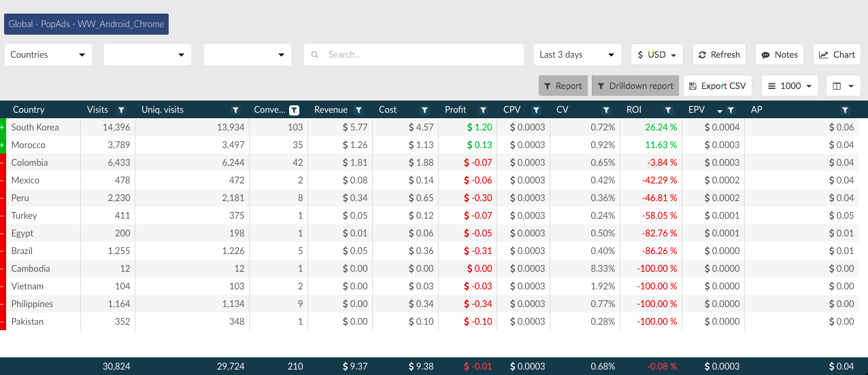
Task: Switch to the Drilldown report view
Action: click(635, 86)
